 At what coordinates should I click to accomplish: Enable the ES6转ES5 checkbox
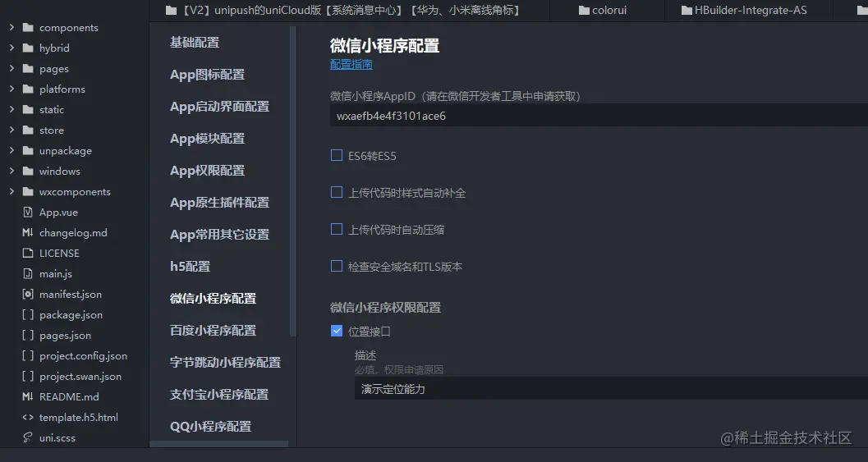[337, 155]
